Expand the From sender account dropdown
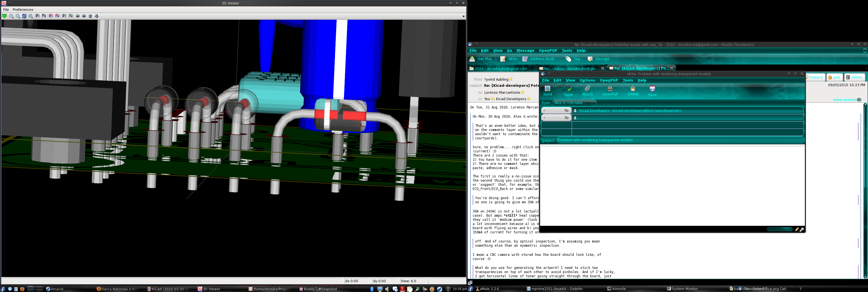 tap(593, 103)
